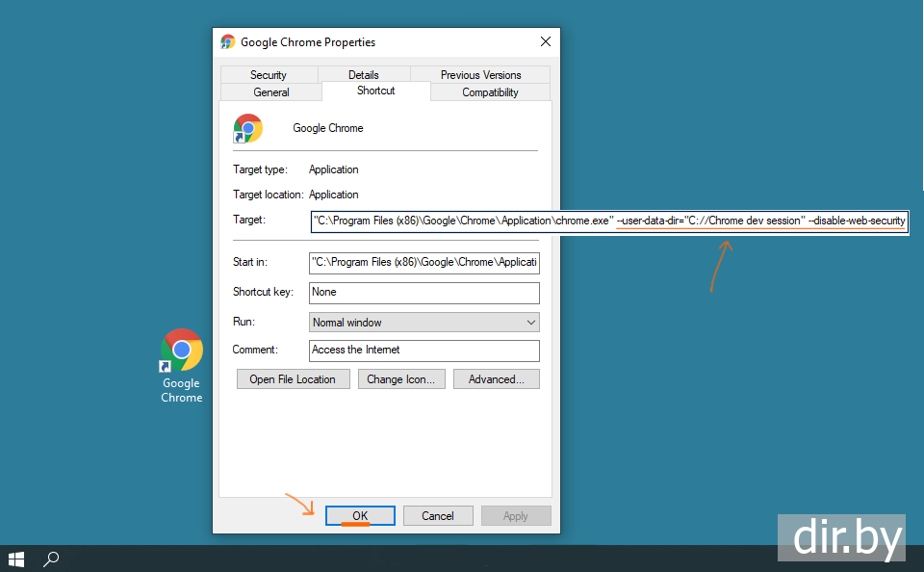Click Open File Location button
The image size is (924, 572).
pos(293,379)
